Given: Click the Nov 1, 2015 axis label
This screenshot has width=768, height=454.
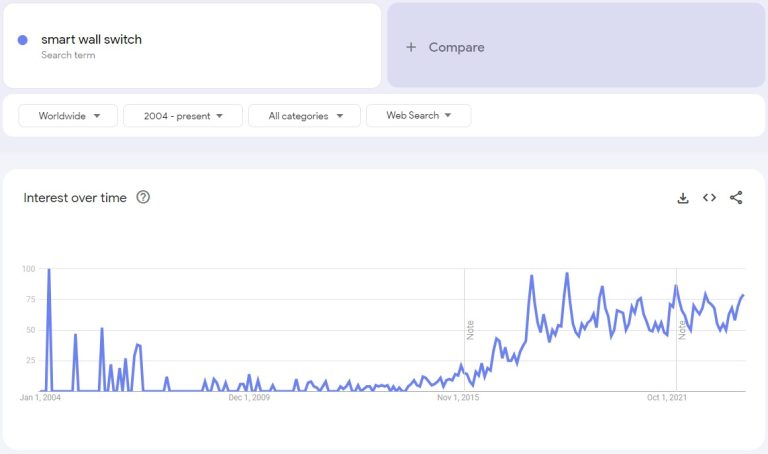Looking at the screenshot, I should (x=458, y=398).
